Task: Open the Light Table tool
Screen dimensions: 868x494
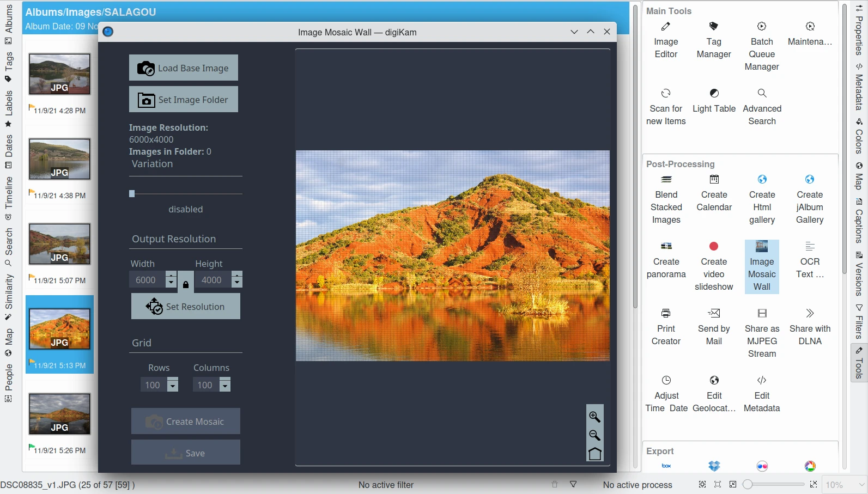Action: pyautogui.click(x=714, y=100)
